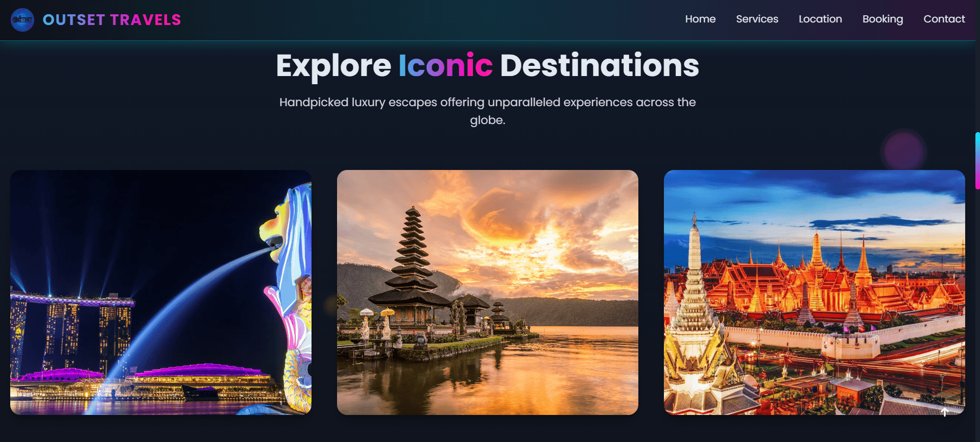This screenshot has width=980, height=442.
Task: Click the word Explore in the heading
Action: [x=333, y=66]
